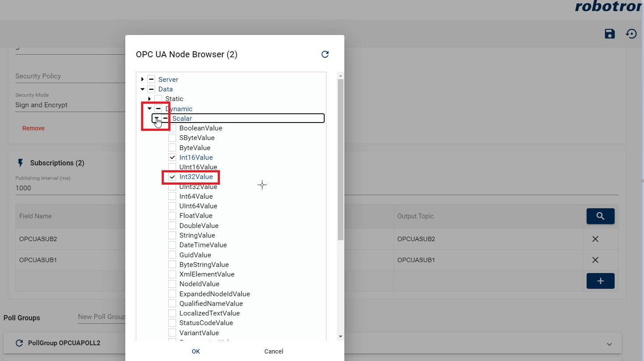Uncheck the Int32Value checkbox
The width and height of the screenshot is (644, 361).
click(172, 177)
